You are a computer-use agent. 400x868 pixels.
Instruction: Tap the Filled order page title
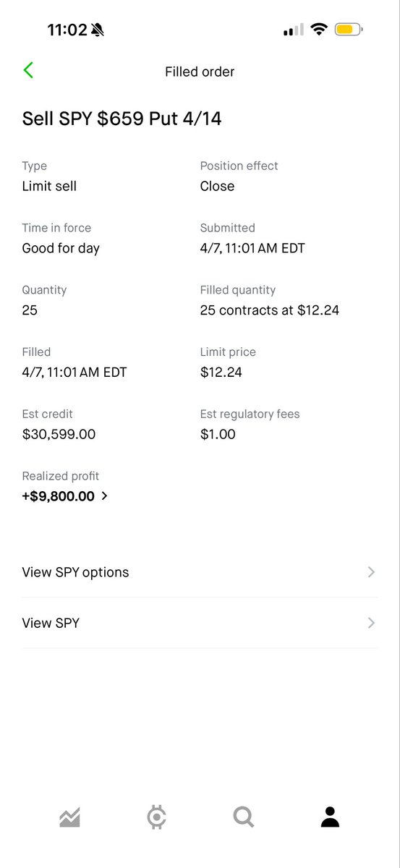[200, 72]
